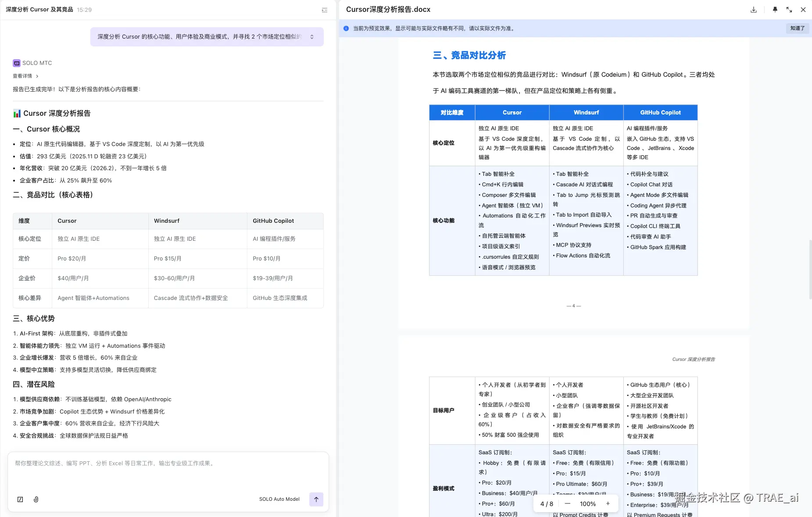Click the blue GitHub Copilot header in the document

click(660, 113)
